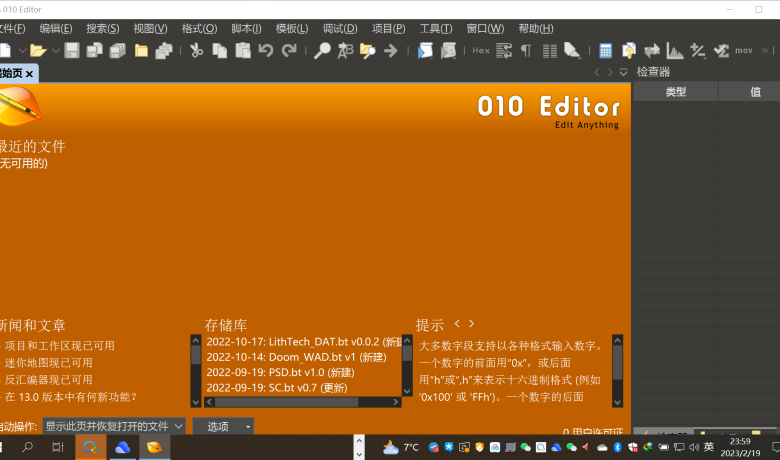
Task: Open the Calculator tool icon
Action: [606, 50]
